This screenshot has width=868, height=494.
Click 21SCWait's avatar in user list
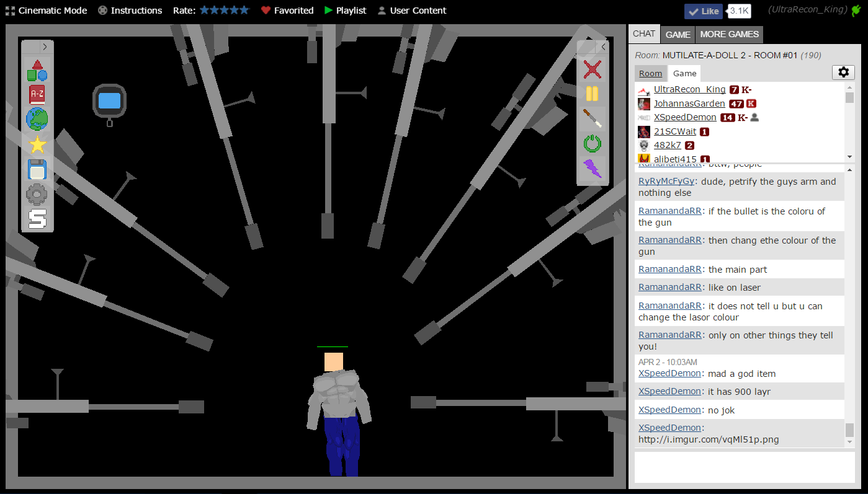pos(644,131)
